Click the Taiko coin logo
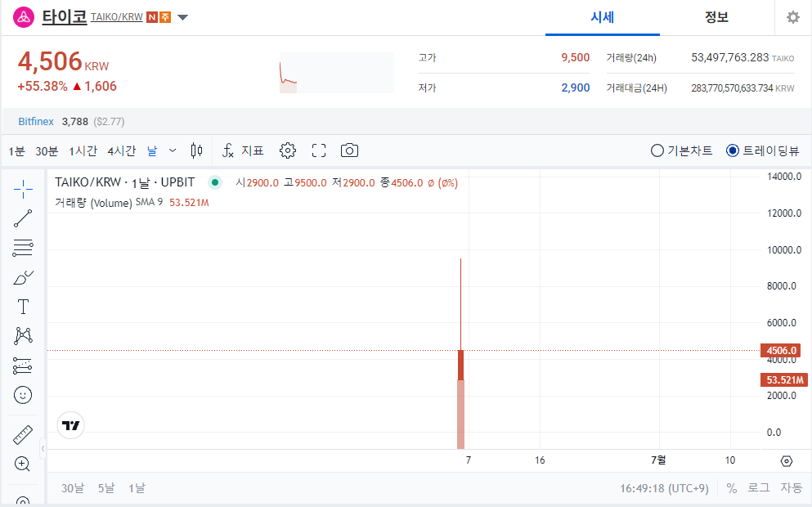 23,17
